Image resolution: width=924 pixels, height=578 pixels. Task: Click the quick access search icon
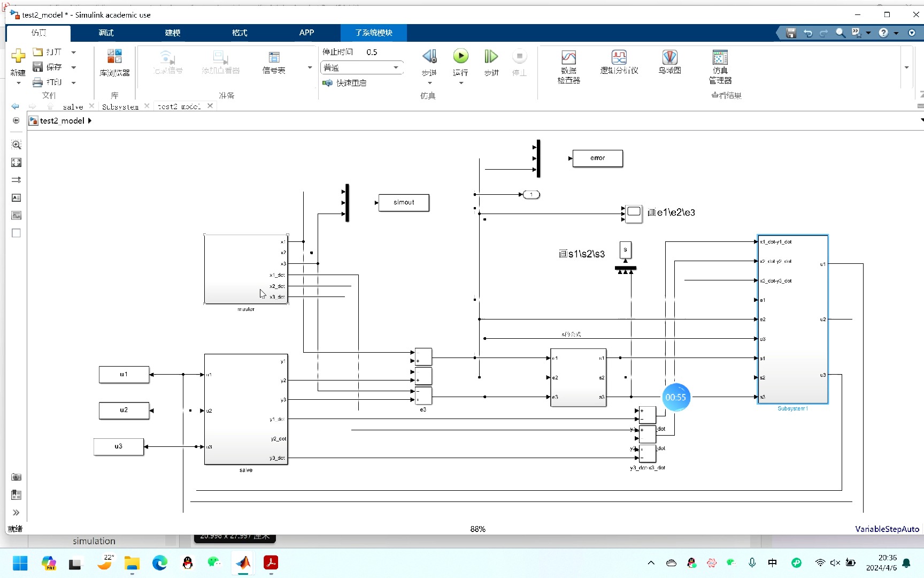[841, 33]
